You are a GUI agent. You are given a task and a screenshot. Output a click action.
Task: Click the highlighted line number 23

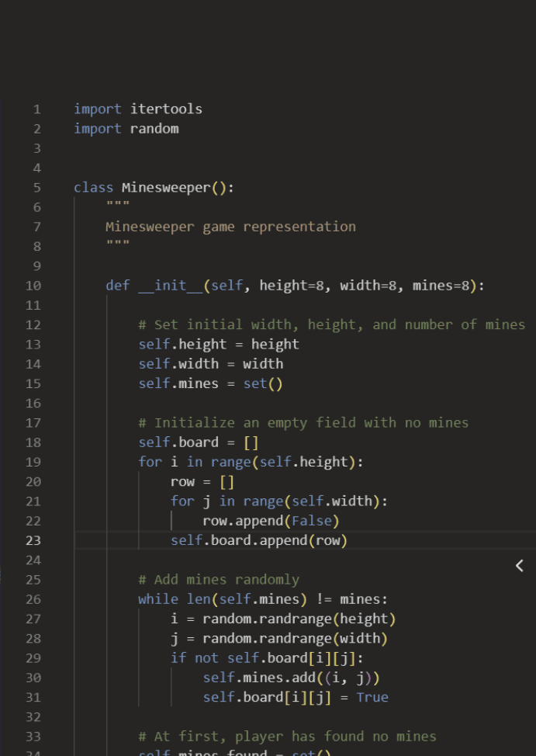(33, 541)
